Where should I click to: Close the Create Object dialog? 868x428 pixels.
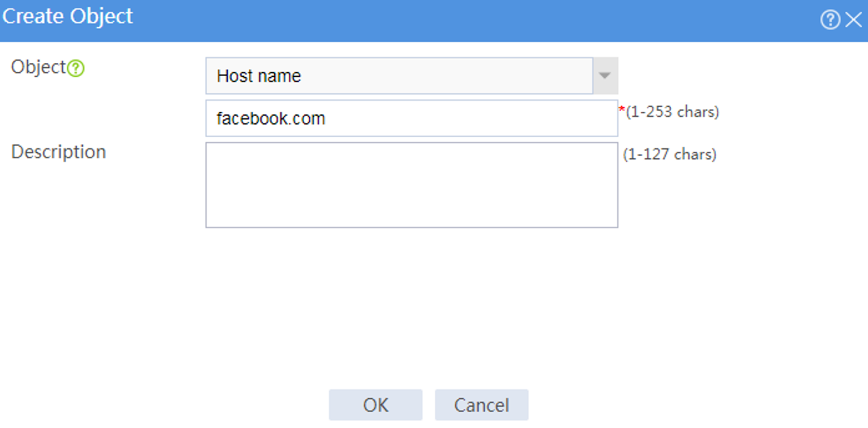[854, 20]
